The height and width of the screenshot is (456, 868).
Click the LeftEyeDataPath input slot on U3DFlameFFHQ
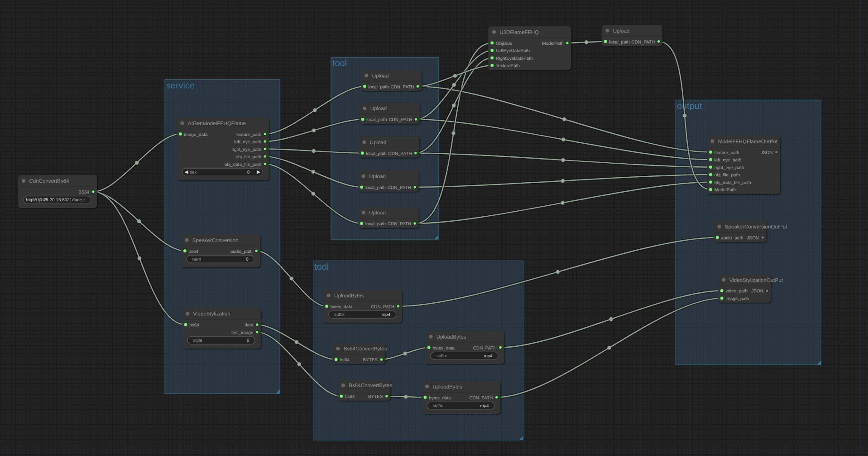pos(492,51)
